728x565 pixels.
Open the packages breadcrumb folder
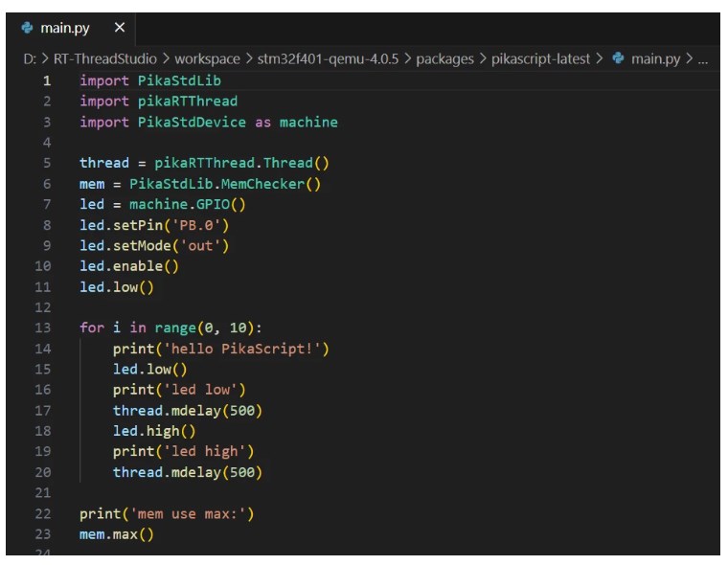tap(444, 59)
